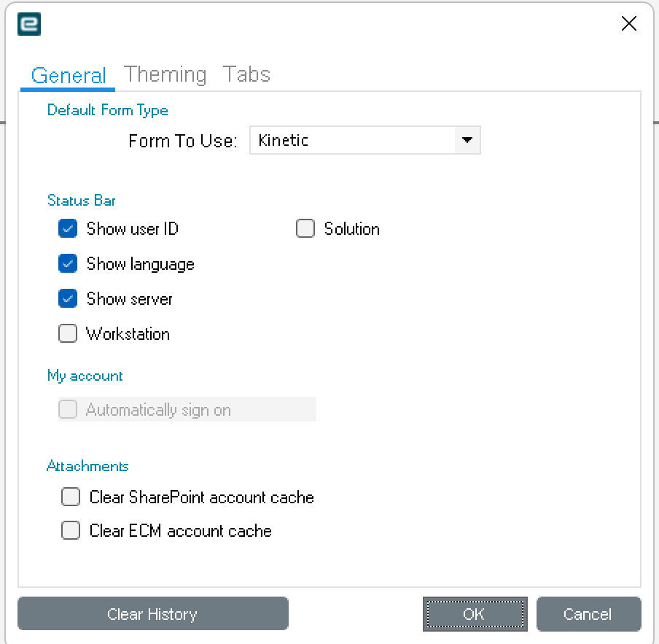Screen dimensions: 659x644
Task: Tick the Automatically sign on checkbox
Action: [x=68, y=410]
